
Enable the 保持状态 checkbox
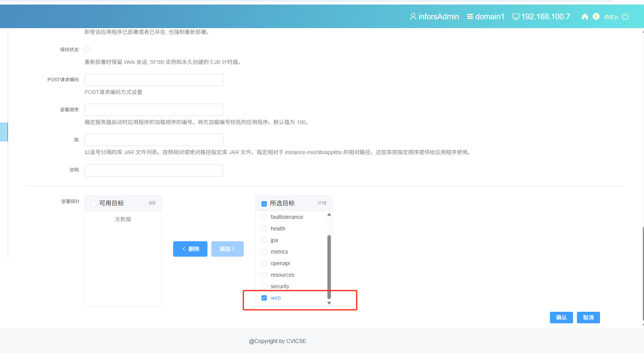click(x=87, y=49)
